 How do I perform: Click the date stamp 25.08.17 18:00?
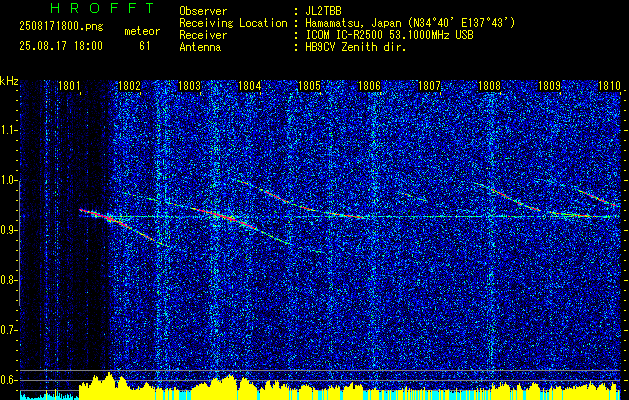[x=61, y=46]
